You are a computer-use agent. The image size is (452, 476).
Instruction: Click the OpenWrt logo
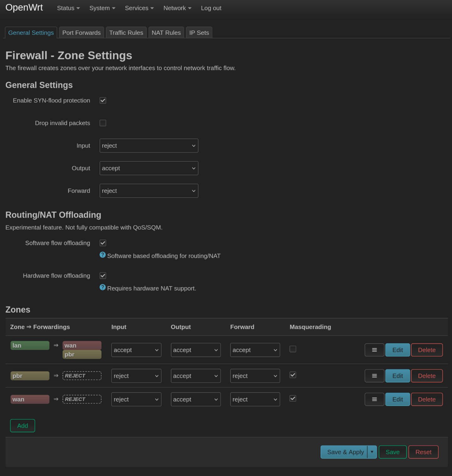pos(24,8)
